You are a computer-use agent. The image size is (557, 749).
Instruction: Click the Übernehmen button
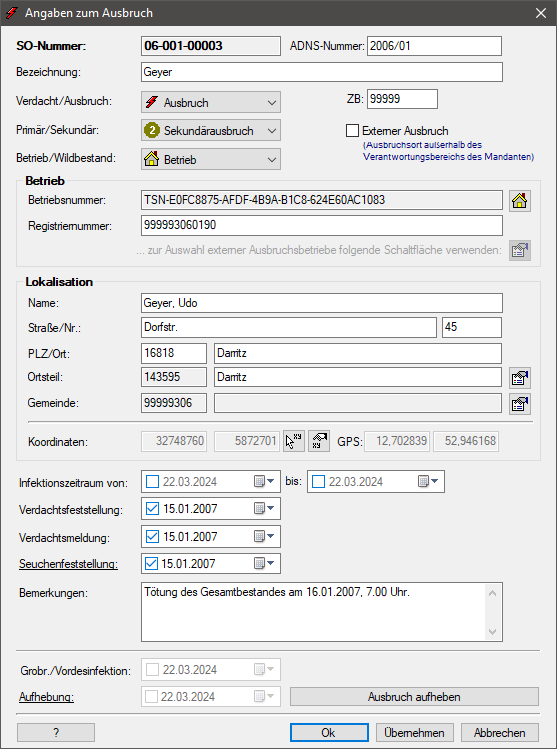pyautogui.click(x=414, y=732)
